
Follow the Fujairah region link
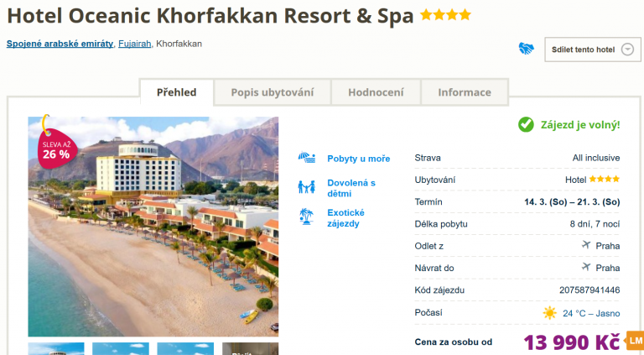pos(135,44)
